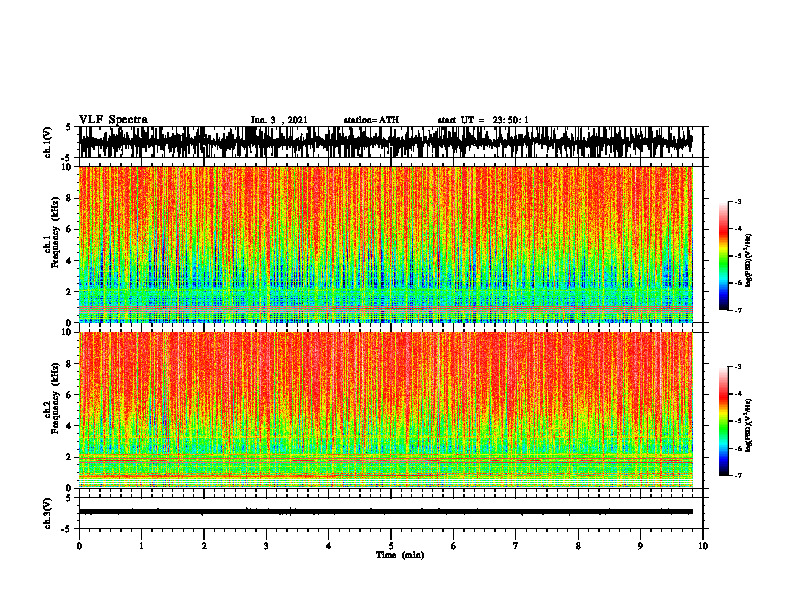The height and width of the screenshot is (612, 792).
Task: Click the ch.2 frequency tick label "10"
Action: tap(69, 332)
